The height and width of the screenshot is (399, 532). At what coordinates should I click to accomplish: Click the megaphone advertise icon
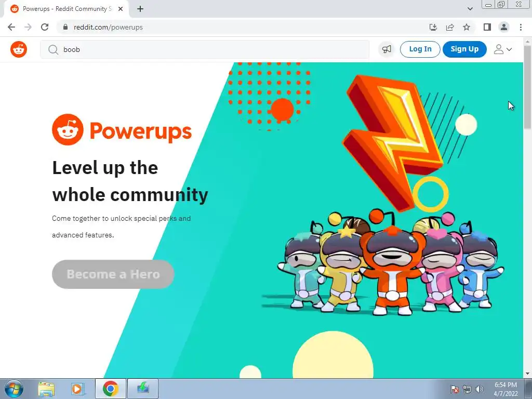pos(387,49)
